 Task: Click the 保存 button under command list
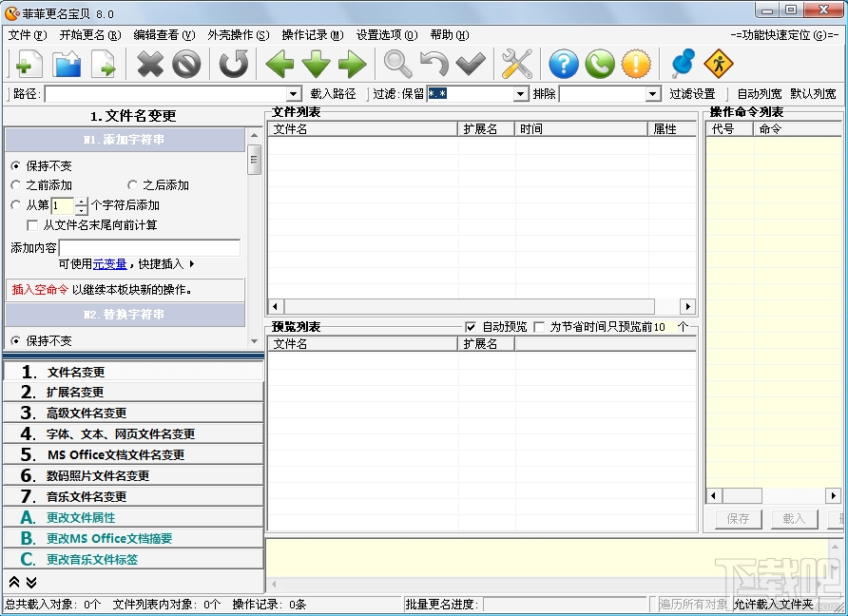(738, 519)
